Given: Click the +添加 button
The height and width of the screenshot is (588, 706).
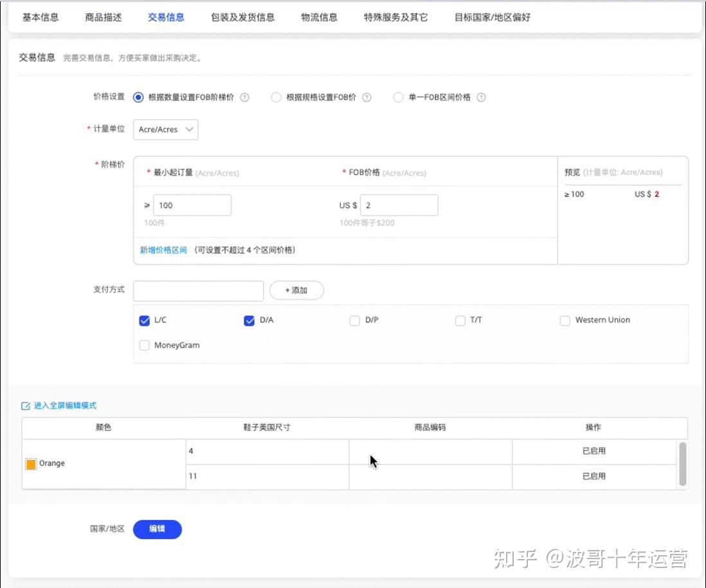Looking at the screenshot, I should 296,291.
